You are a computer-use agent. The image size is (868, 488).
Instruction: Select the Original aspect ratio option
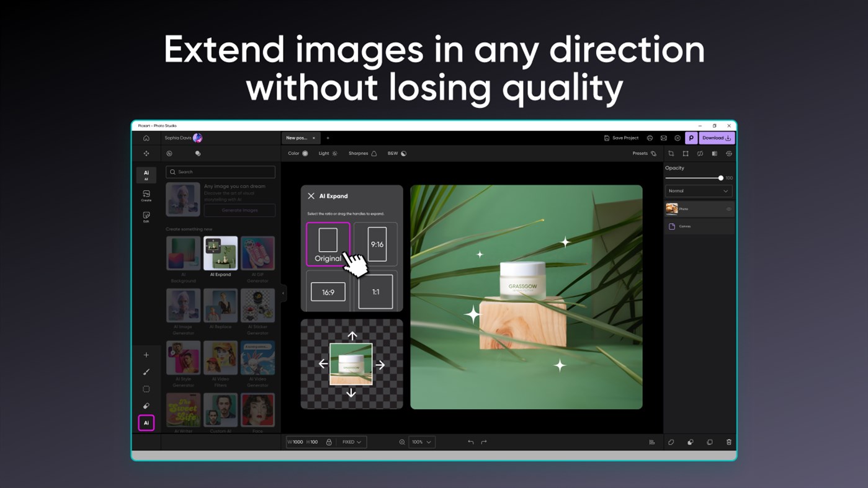pos(328,244)
